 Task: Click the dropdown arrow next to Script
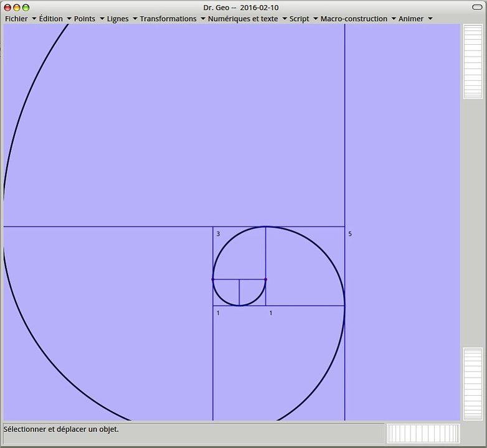[316, 19]
